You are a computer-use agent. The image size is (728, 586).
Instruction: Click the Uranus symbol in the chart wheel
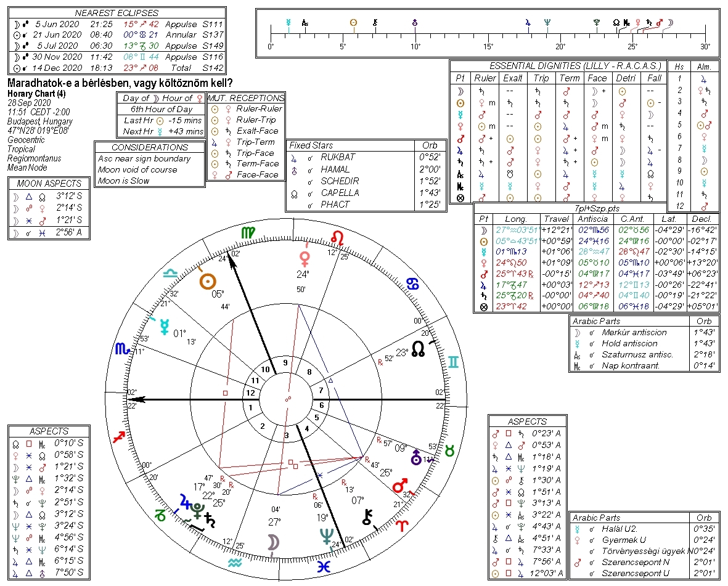click(x=417, y=457)
